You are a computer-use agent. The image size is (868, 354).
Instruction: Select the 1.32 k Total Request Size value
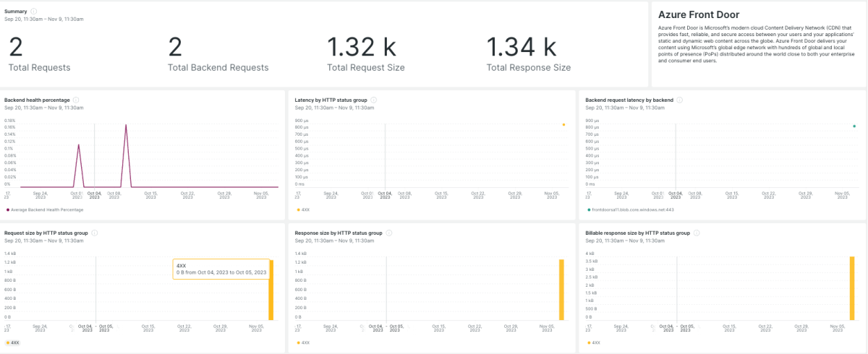(362, 47)
